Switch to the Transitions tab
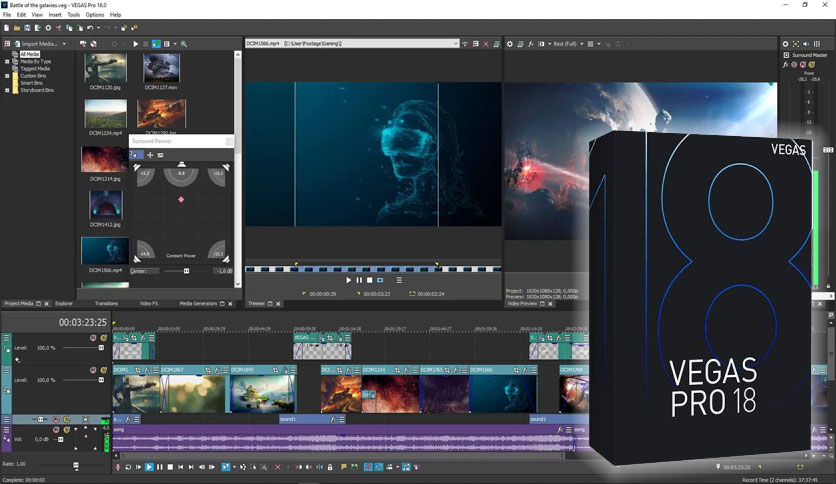The image size is (836, 484). click(x=106, y=303)
